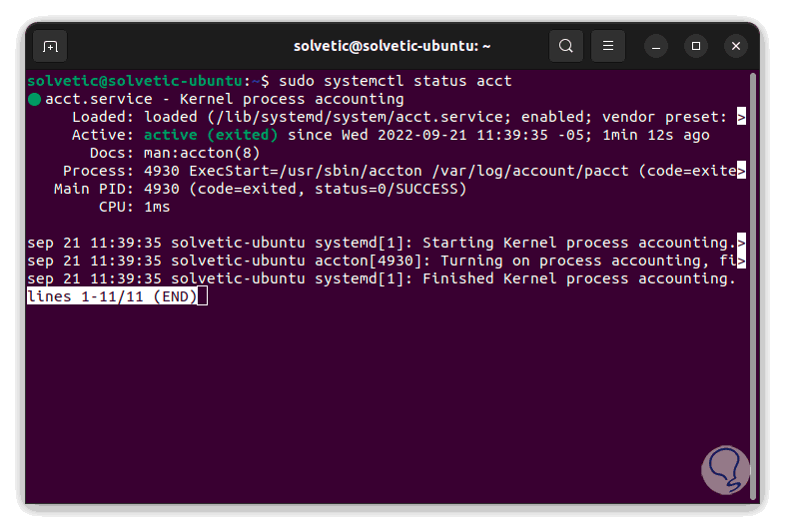Click the "lines 1-11/11 (END)" pager status

point(114,296)
